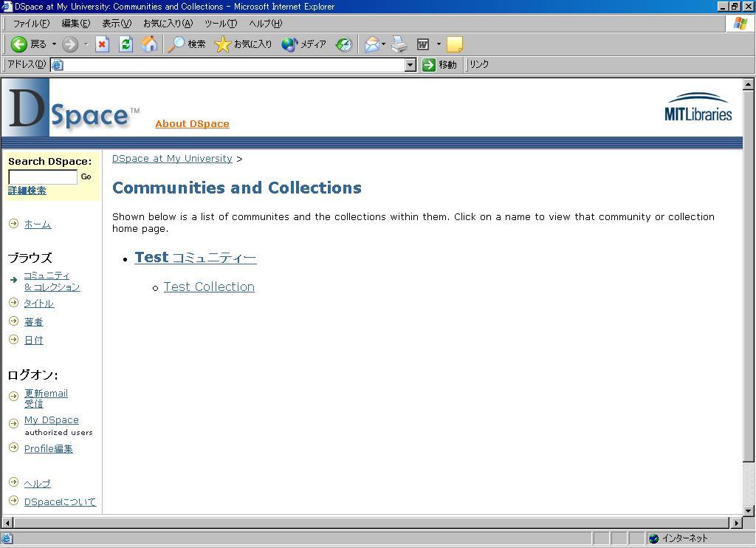This screenshot has height=548, width=756.
Task: Open the 表示(V) menu
Action: pyautogui.click(x=117, y=23)
